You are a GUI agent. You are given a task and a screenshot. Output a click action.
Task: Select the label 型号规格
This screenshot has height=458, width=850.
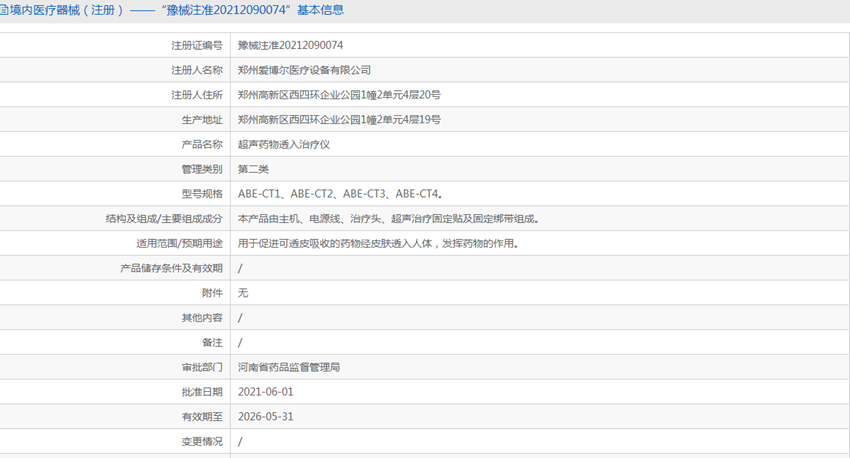[202, 194]
